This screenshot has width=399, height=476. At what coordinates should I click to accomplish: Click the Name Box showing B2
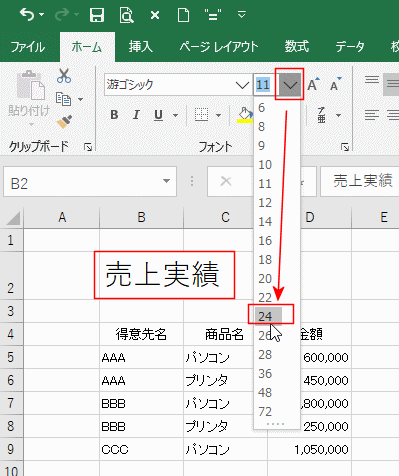click(x=90, y=182)
